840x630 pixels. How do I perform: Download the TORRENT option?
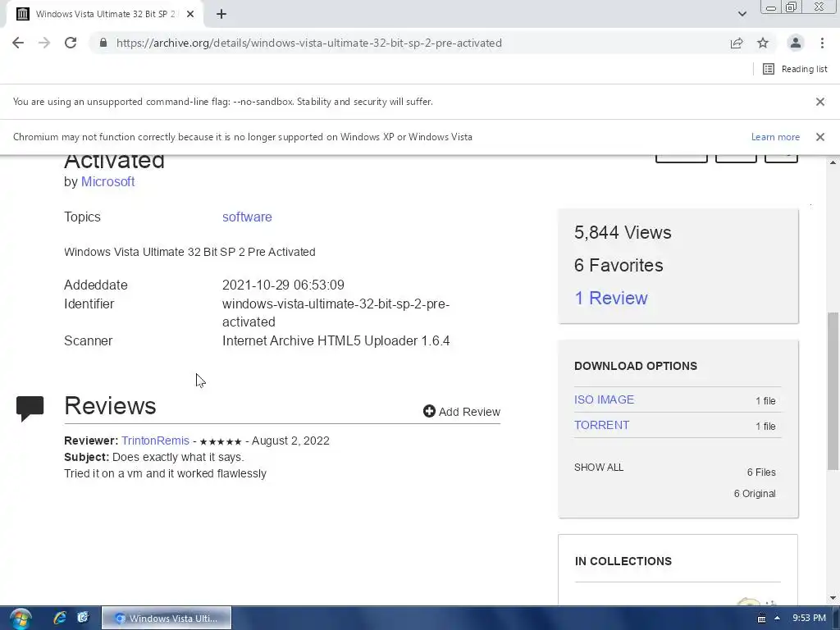click(601, 426)
